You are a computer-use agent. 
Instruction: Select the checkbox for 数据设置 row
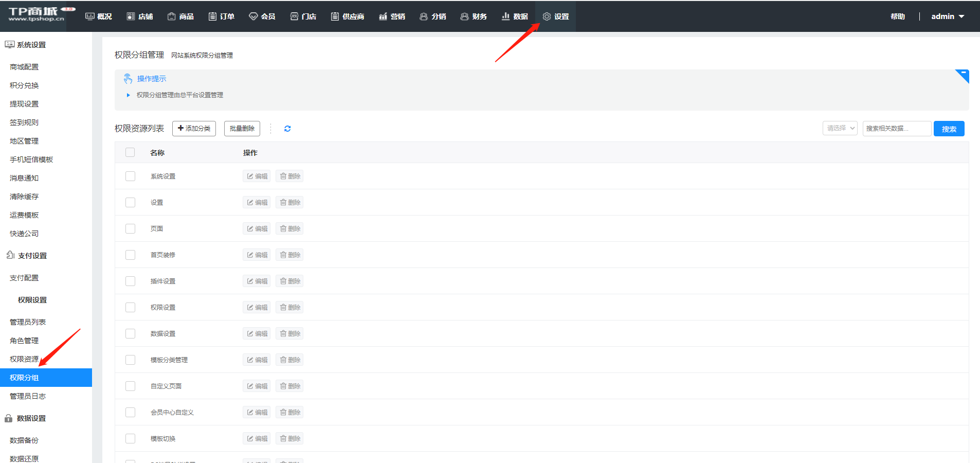coord(130,334)
